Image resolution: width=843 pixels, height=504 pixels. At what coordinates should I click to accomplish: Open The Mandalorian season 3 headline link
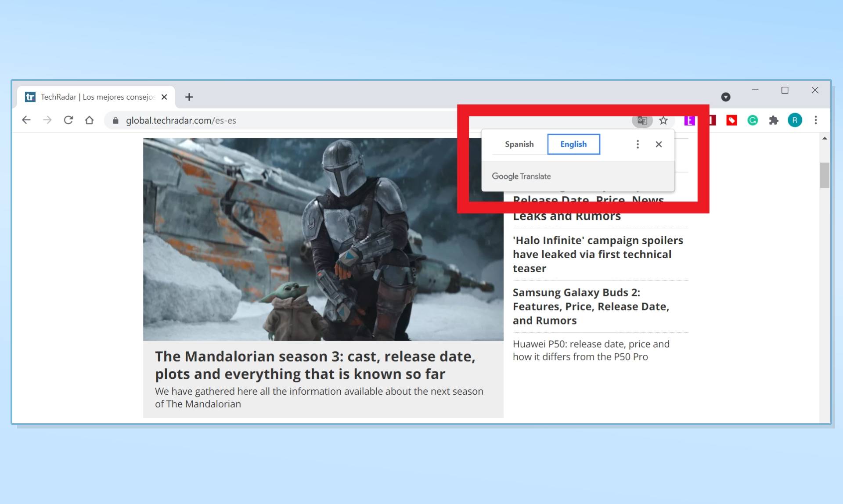point(315,365)
